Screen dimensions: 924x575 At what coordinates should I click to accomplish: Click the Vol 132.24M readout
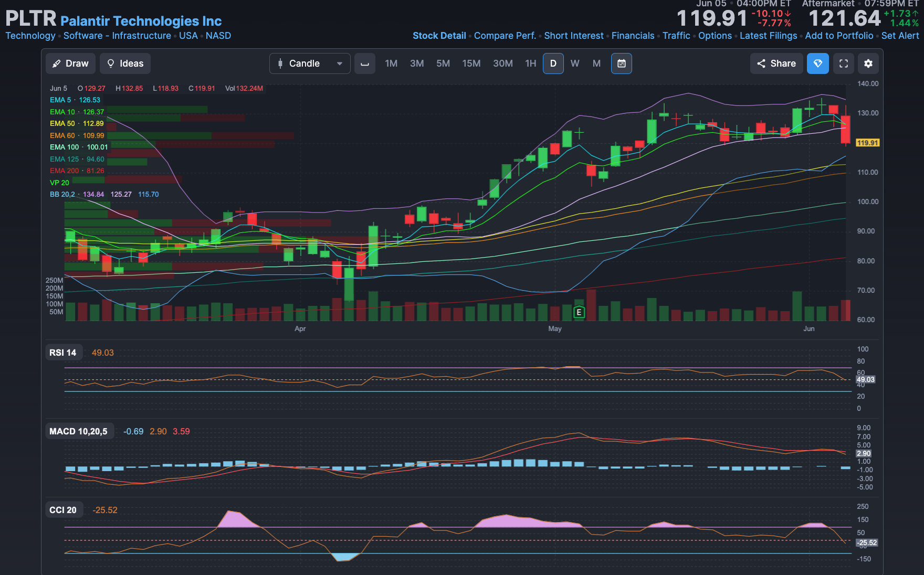coord(244,88)
